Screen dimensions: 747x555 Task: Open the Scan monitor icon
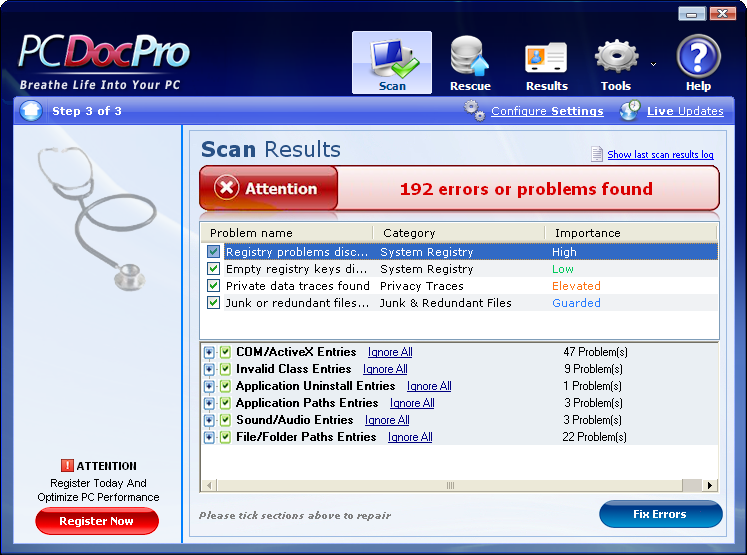pyautogui.click(x=394, y=59)
